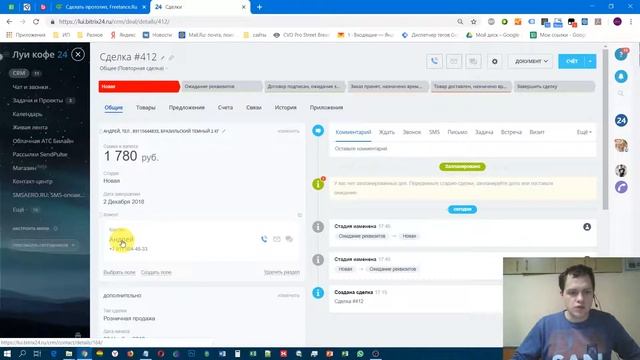The height and width of the screenshot is (360, 640).
Task: Click the Оставьте комментарий input field
Action: pos(462,149)
